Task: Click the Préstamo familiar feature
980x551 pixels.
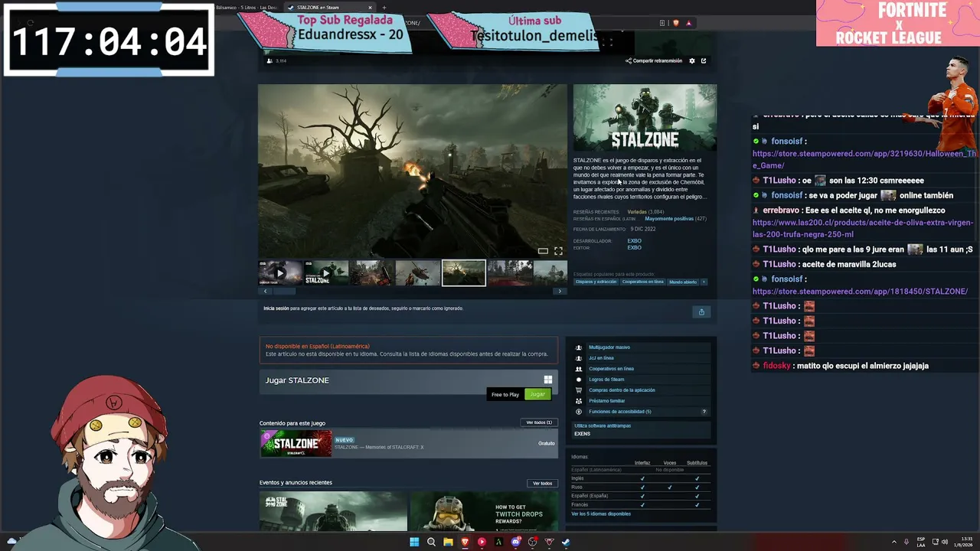Action: point(607,401)
